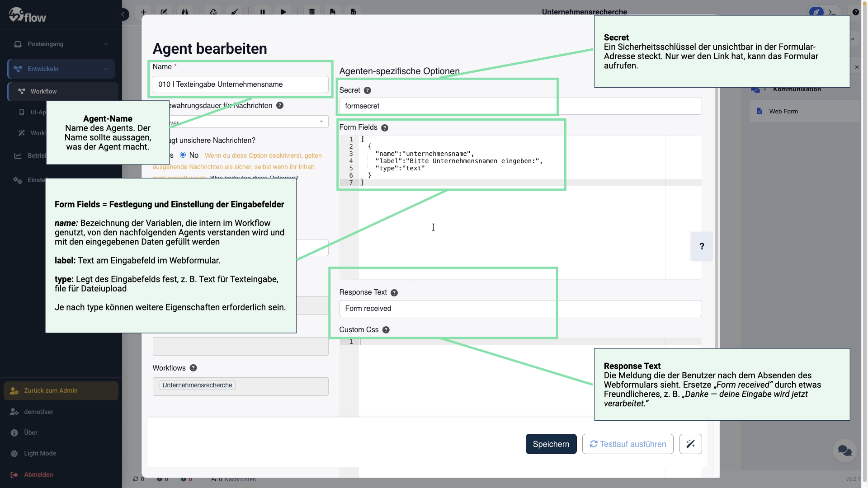Click the help icon next to Form Fields
The height and width of the screenshot is (488, 868).
point(385,128)
